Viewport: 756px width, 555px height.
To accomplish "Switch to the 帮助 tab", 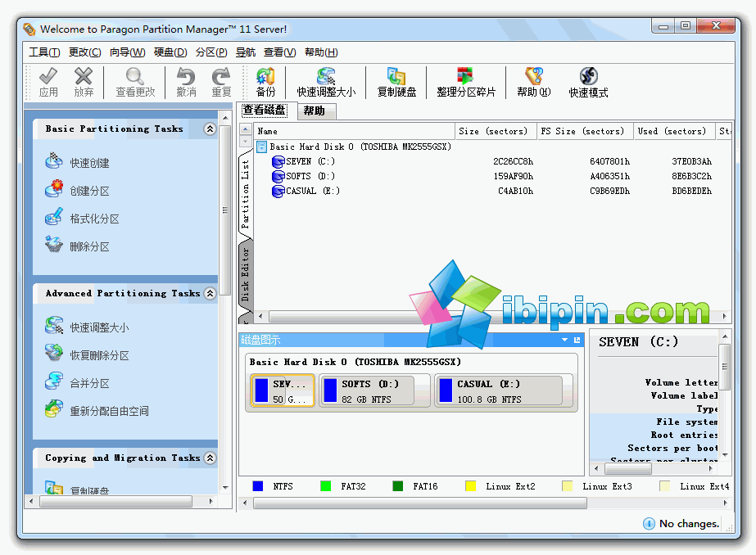I will coord(315,111).
